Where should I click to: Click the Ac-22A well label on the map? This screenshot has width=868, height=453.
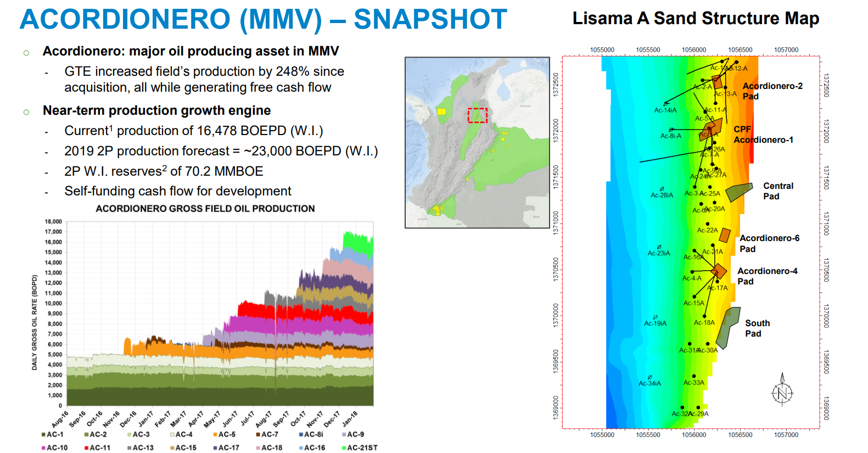point(708,231)
